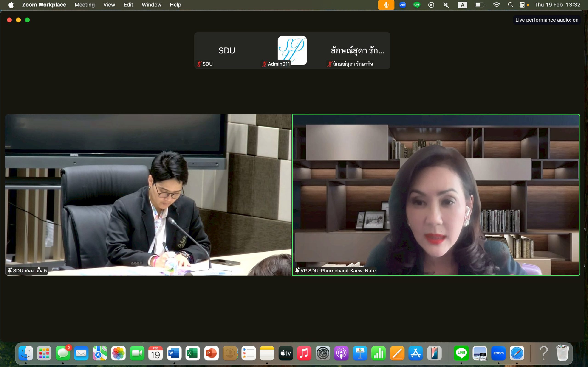This screenshot has width=588, height=367.
Task: Toggle the muted sound icon in menu bar
Action: (446, 5)
